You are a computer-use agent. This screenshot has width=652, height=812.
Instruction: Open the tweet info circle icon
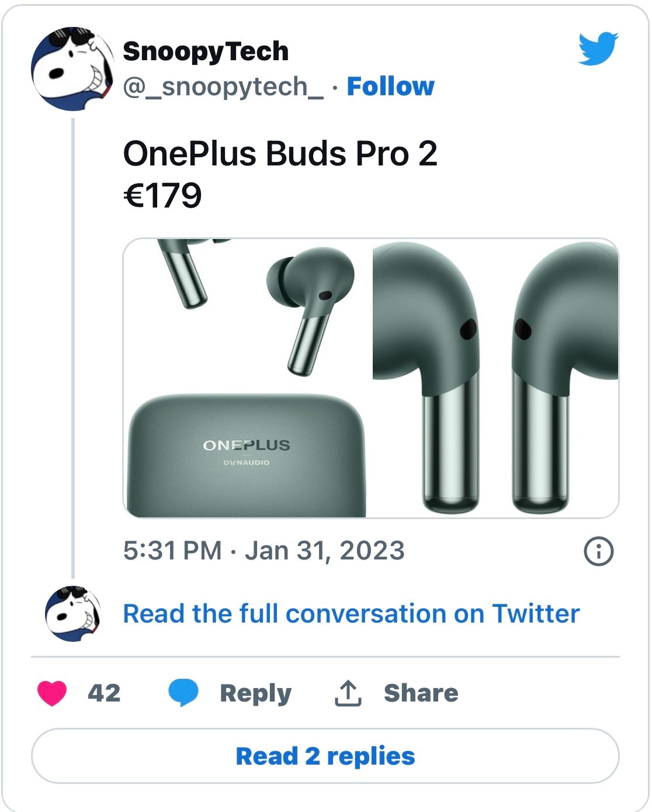pos(599,551)
